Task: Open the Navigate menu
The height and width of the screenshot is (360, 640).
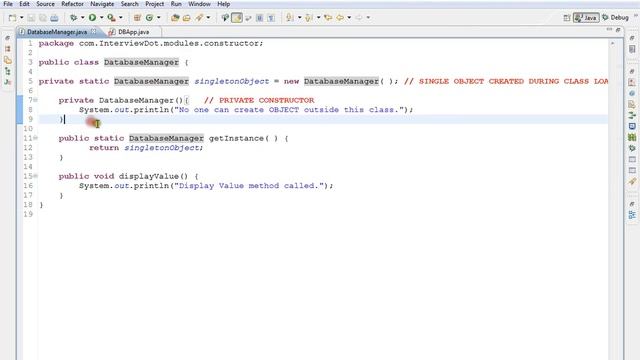Action: point(102,4)
